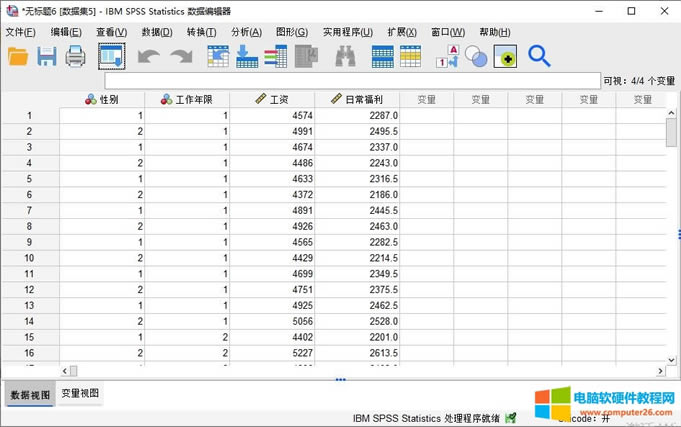Click the cell editor input field
This screenshot has height=427, width=681.
point(351,80)
